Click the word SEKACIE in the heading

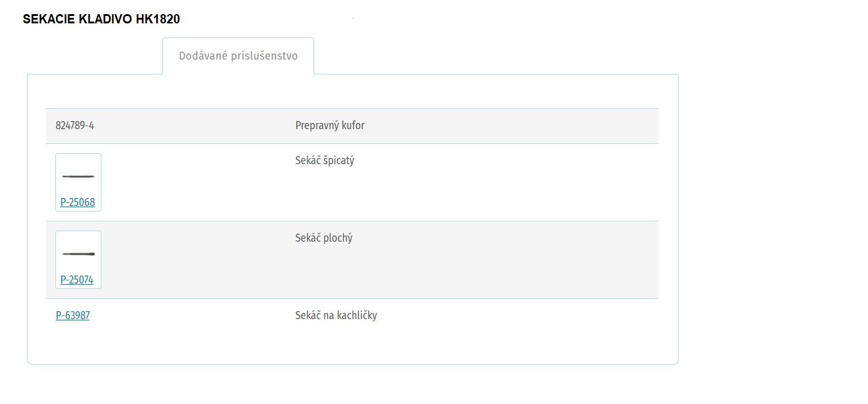pos(49,19)
